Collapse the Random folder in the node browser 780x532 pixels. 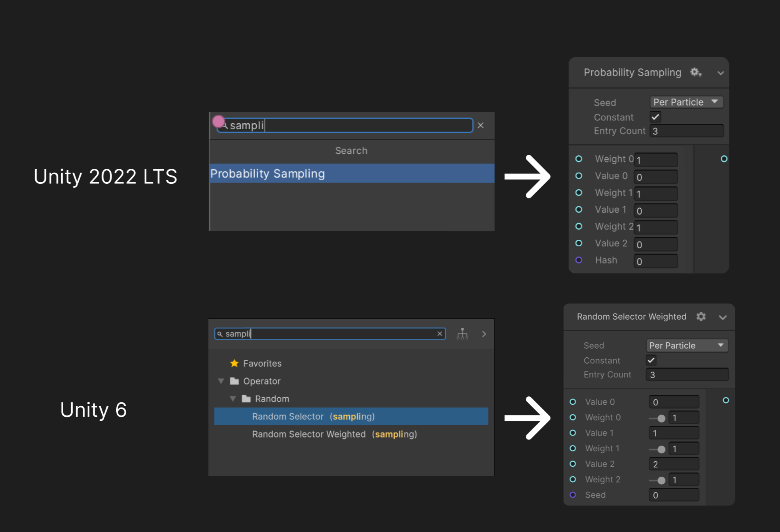click(x=233, y=398)
